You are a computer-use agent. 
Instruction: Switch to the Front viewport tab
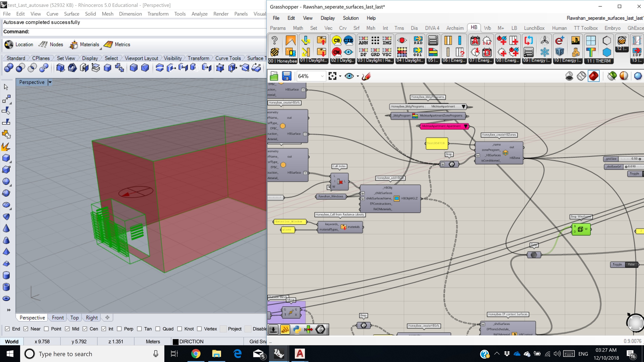pyautogui.click(x=58, y=317)
